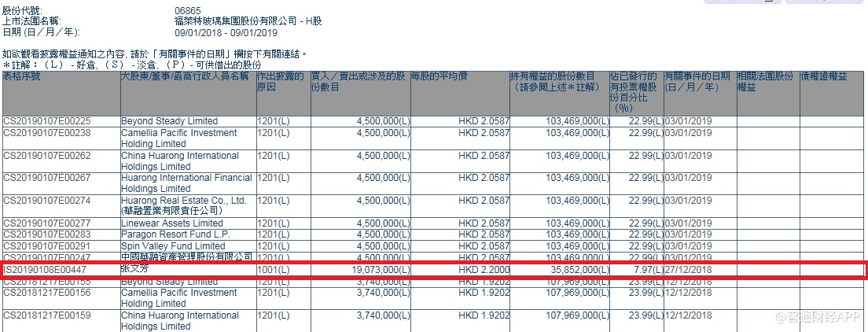This screenshot has width=868, height=332.
Task: Click Linewear Assets Limited name
Action: pos(172,223)
